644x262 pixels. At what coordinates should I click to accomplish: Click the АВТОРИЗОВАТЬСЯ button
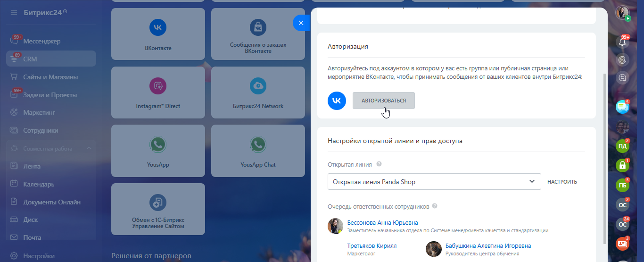[x=384, y=101]
